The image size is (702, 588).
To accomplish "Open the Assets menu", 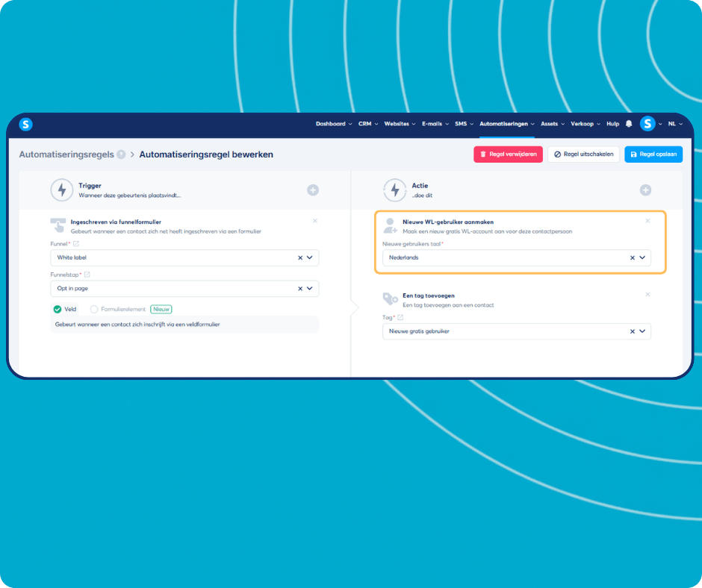I will [553, 124].
